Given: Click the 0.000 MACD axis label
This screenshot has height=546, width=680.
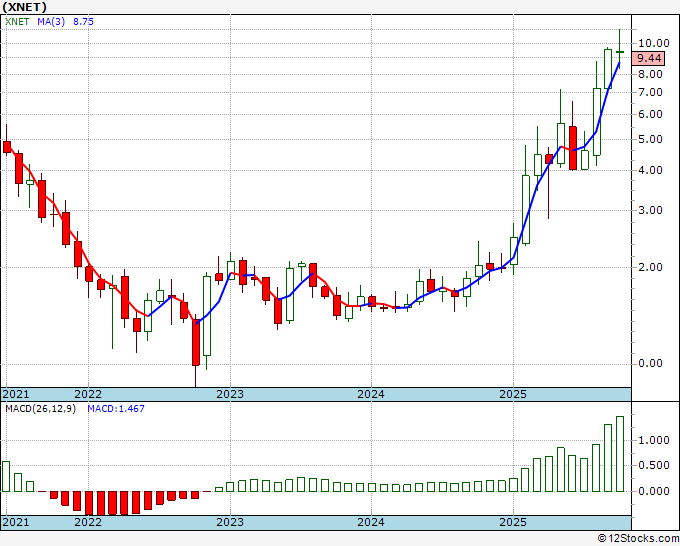Looking at the screenshot, I should click(654, 491).
